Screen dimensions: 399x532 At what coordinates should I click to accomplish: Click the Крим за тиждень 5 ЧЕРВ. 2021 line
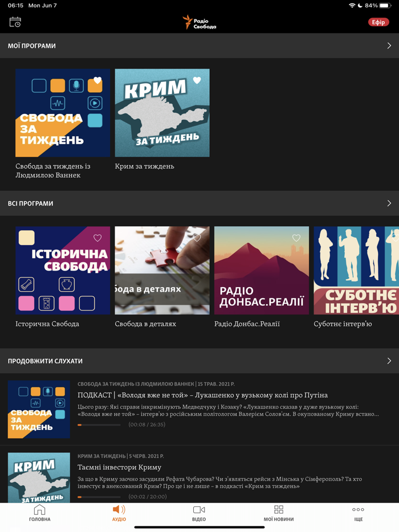tap(120, 456)
